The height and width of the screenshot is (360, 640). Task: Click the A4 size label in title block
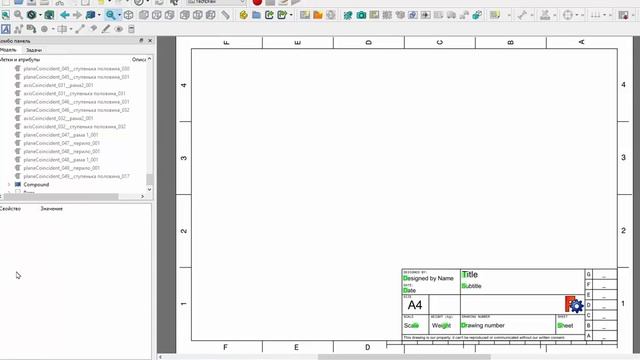(x=415, y=305)
